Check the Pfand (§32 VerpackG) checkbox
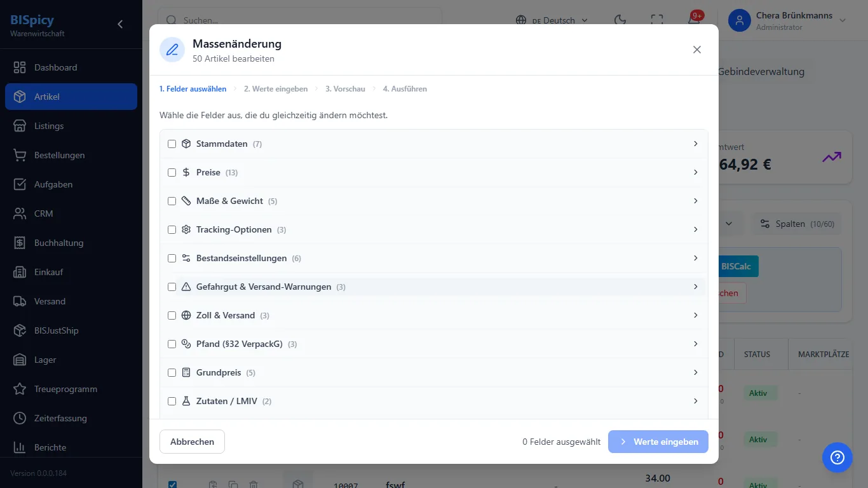Screen dimensions: 868x488 click(x=172, y=344)
